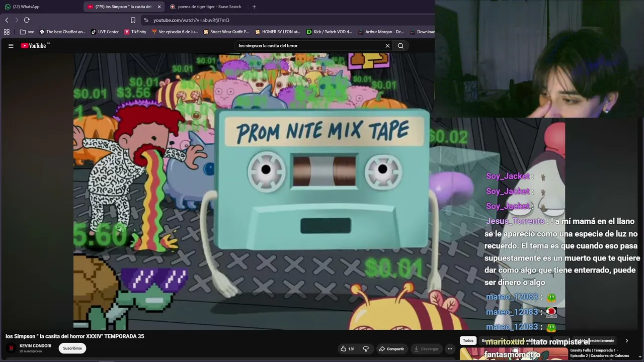Open the Kick / Twitch VOD bookmark
The height and width of the screenshot is (362, 644).
pyautogui.click(x=329, y=32)
